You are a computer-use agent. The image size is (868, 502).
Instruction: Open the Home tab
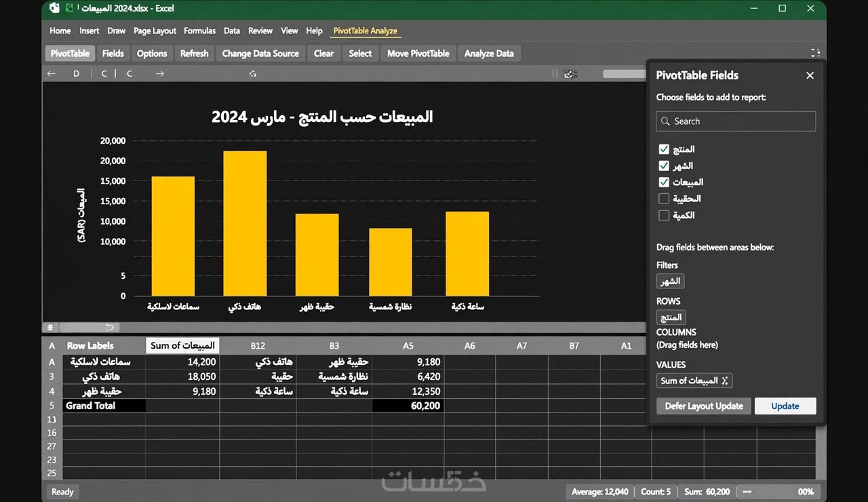[x=60, y=31]
